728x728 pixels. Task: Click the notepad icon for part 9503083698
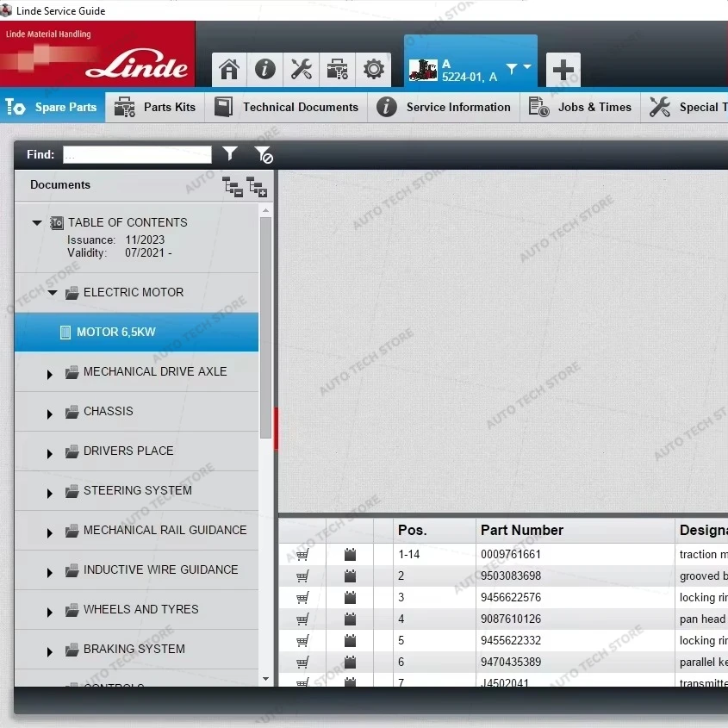[x=350, y=576]
